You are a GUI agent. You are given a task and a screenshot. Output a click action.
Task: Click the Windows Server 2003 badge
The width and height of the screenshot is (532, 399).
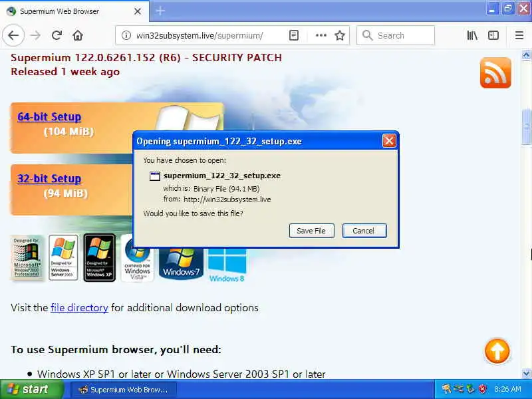point(63,257)
